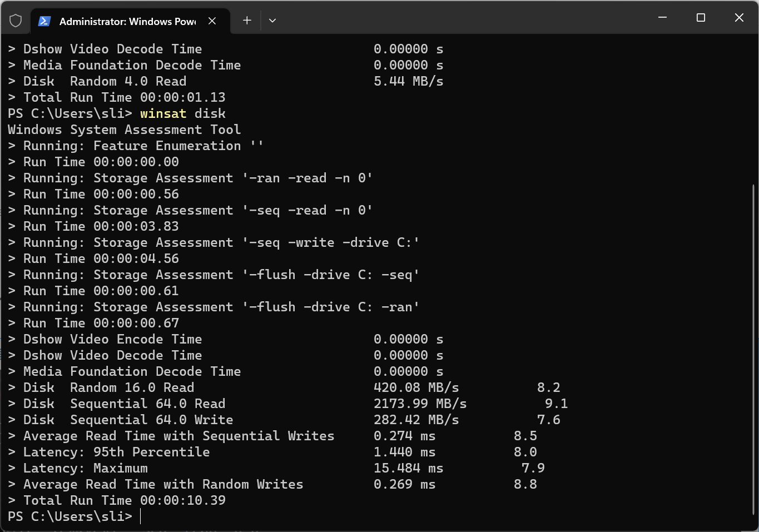Minimize the terminal window
The height and width of the screenshot is (532, 759).
click(662, 18)
